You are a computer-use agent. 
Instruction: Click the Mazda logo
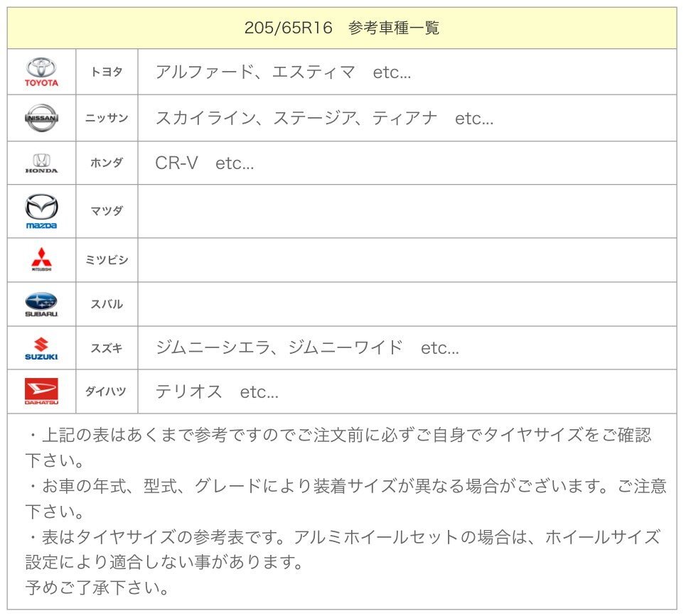click(41, 212)
